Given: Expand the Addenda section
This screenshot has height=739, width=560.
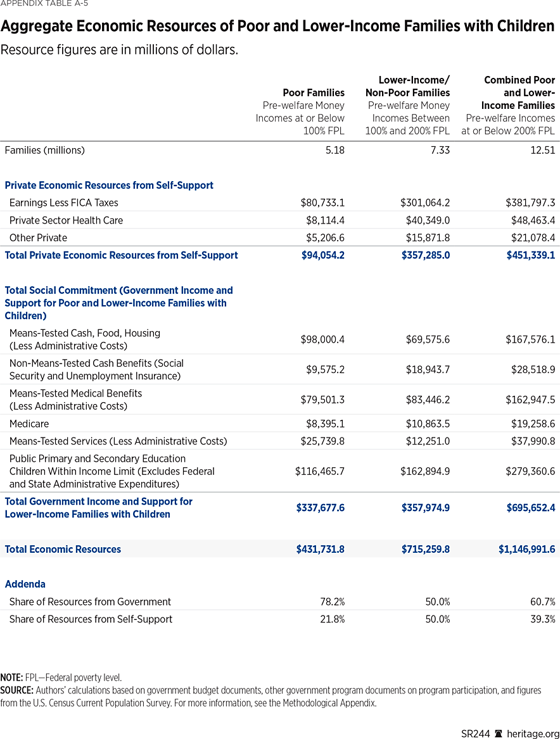Looking at the screenshot, I should (x=25, y=584).
